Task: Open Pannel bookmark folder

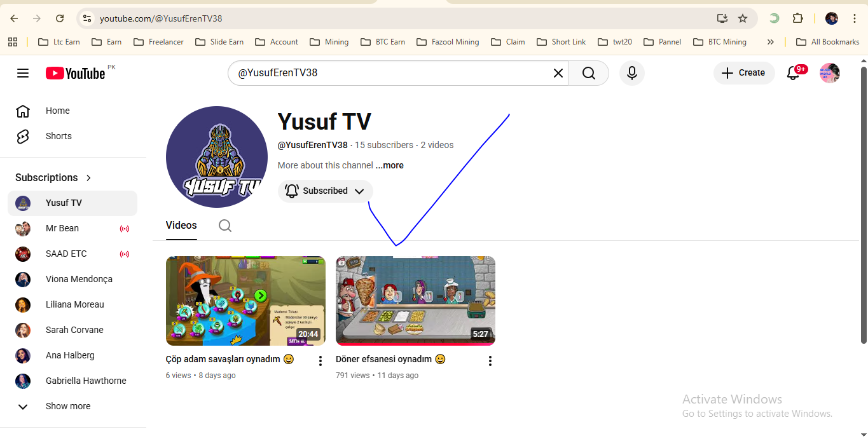Action: click(x=663, y=42)
